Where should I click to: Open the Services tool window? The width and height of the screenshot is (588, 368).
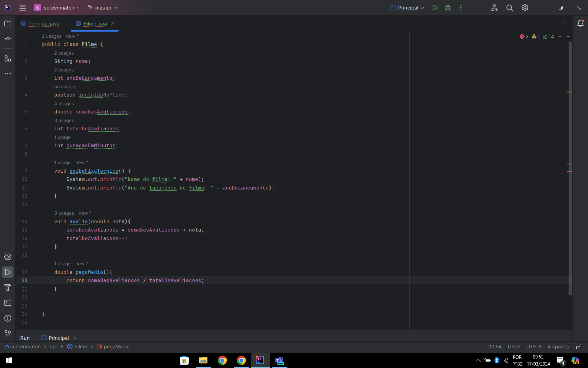pyautogui.click(x=8, y=257)
